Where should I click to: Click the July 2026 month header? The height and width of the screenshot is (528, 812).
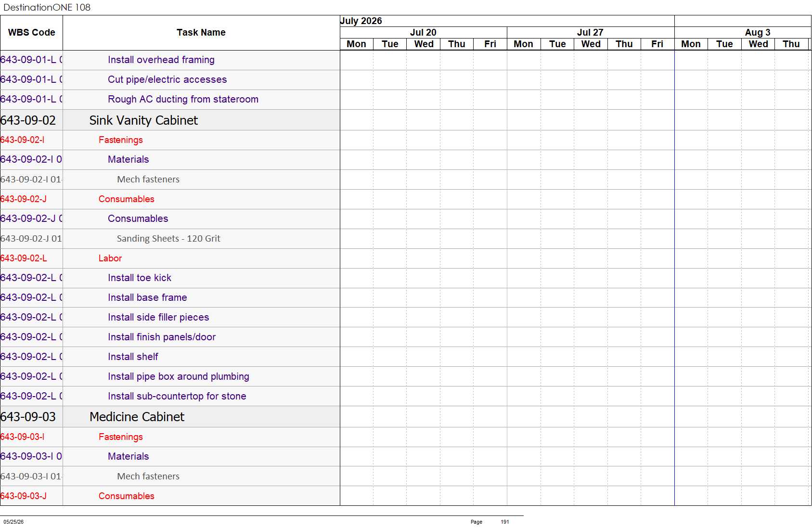pos(361,21)
